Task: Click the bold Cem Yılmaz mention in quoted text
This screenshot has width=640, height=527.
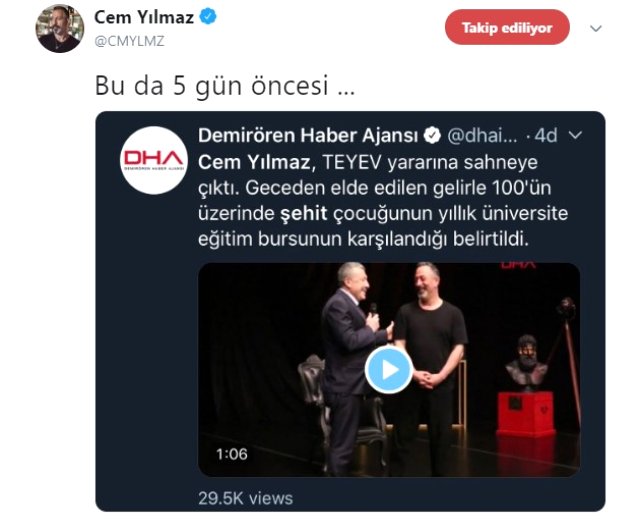Action: (254, 162)
